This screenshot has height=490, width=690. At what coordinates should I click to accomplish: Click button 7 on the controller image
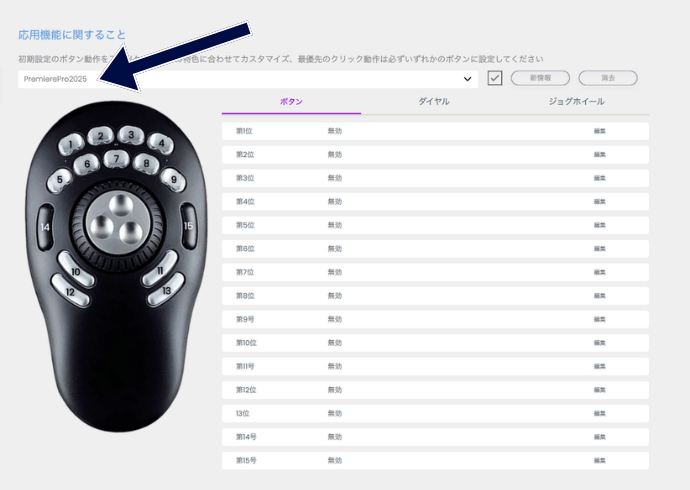[116, 158]
